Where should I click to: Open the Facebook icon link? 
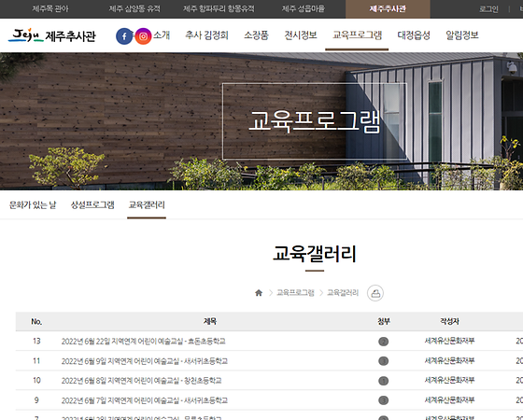124,36
